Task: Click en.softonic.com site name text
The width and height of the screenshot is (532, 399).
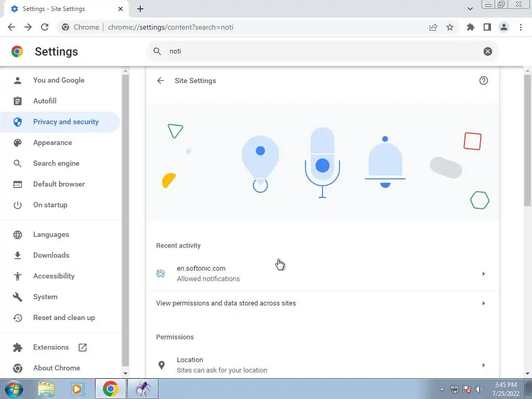Action: coord(201,269)
